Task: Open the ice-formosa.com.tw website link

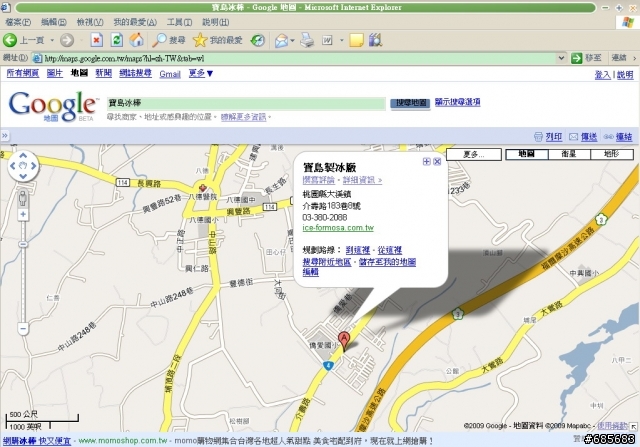Action: click(x=338, y=228)
